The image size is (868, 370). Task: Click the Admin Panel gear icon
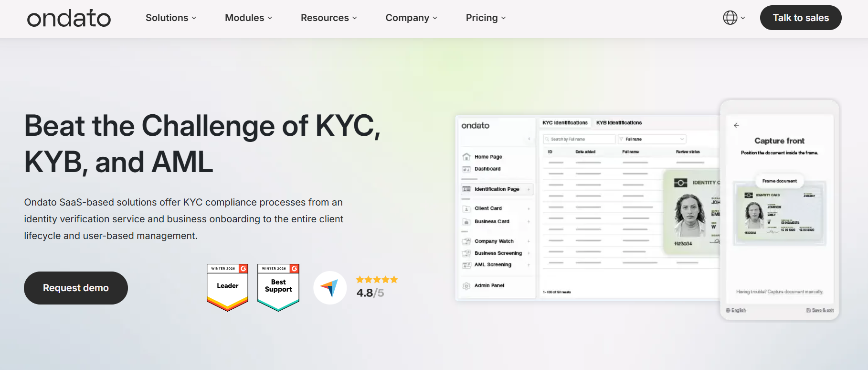466,286
